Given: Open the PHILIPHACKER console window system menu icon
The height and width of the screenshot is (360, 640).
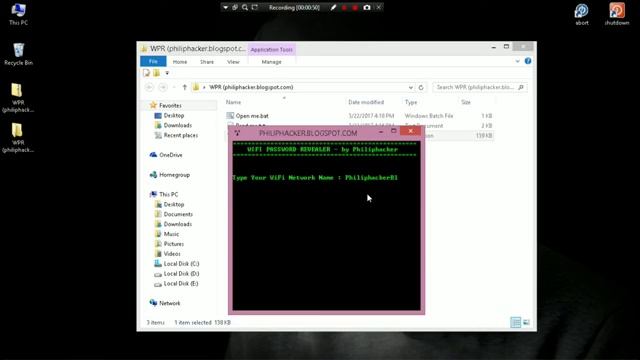Looking at the screenshot, I should [x=237, y=133].
